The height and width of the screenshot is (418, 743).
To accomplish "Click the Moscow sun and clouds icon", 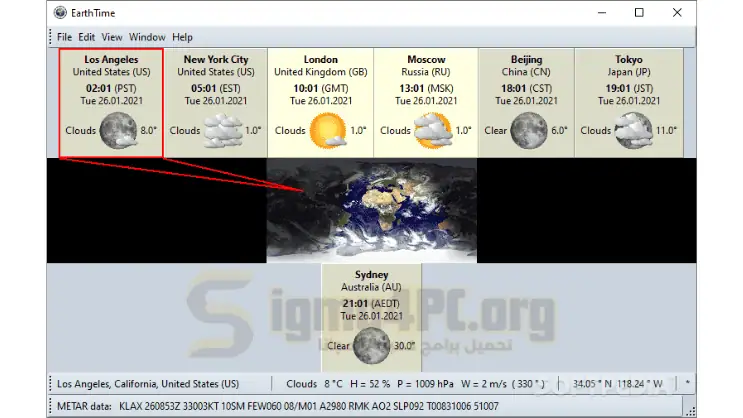I will click(x=433, y=130).
